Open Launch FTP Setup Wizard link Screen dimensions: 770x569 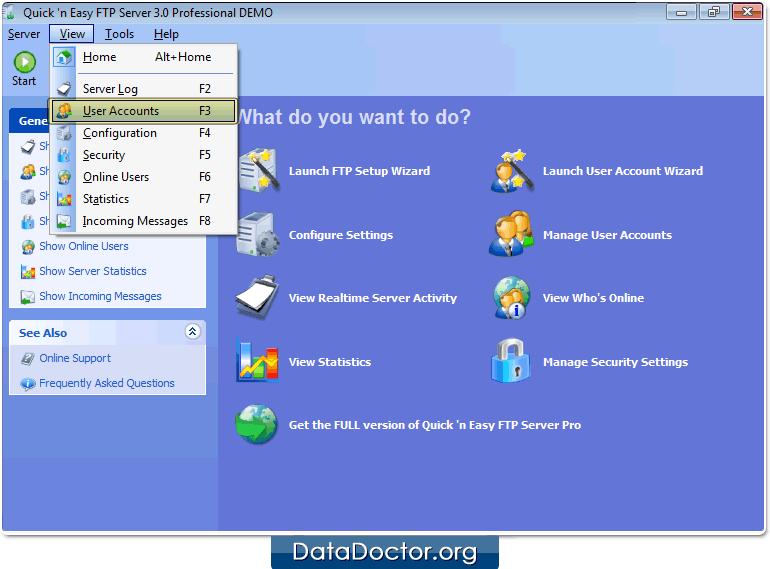tap(359, 171)
